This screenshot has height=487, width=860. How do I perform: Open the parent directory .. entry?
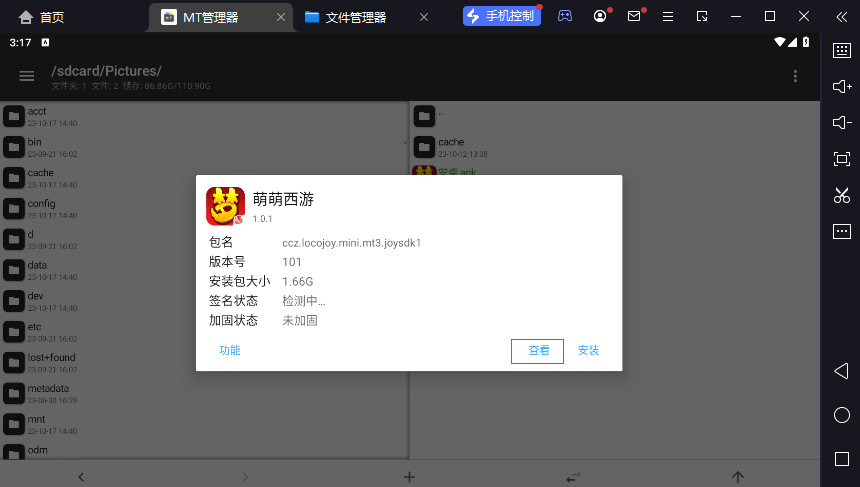pos(615,116)
